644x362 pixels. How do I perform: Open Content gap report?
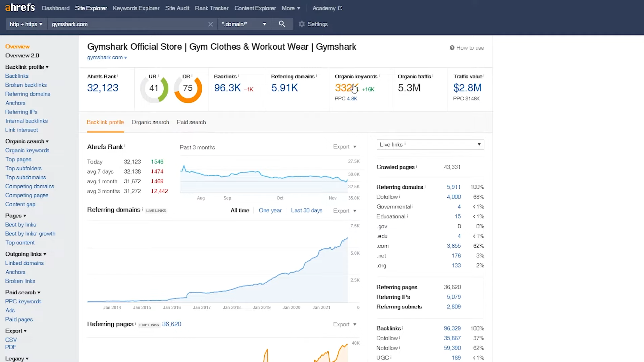(20, 204)
